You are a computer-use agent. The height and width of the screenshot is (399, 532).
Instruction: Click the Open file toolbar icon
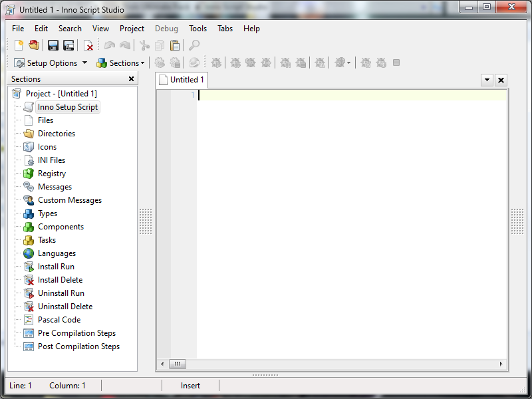(34, 45)
